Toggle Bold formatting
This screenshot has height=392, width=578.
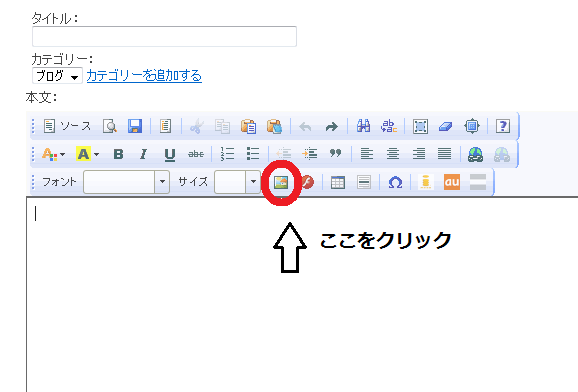click(118, 154)
